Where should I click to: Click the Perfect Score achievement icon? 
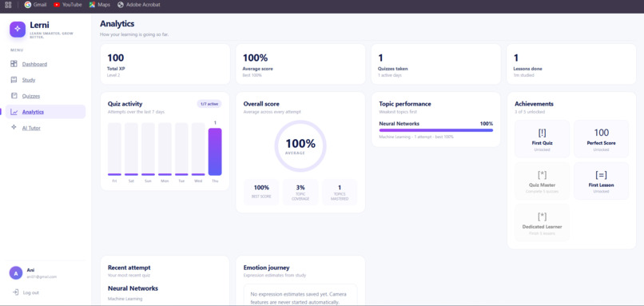tap(602, 133)
